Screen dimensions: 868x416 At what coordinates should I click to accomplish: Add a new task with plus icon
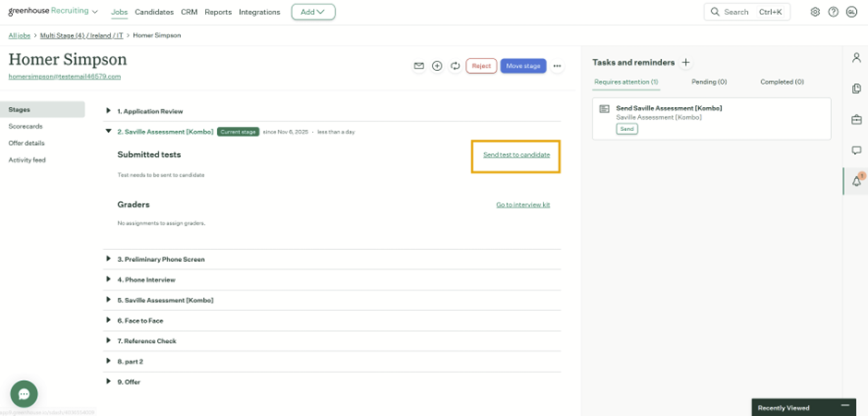685,63
